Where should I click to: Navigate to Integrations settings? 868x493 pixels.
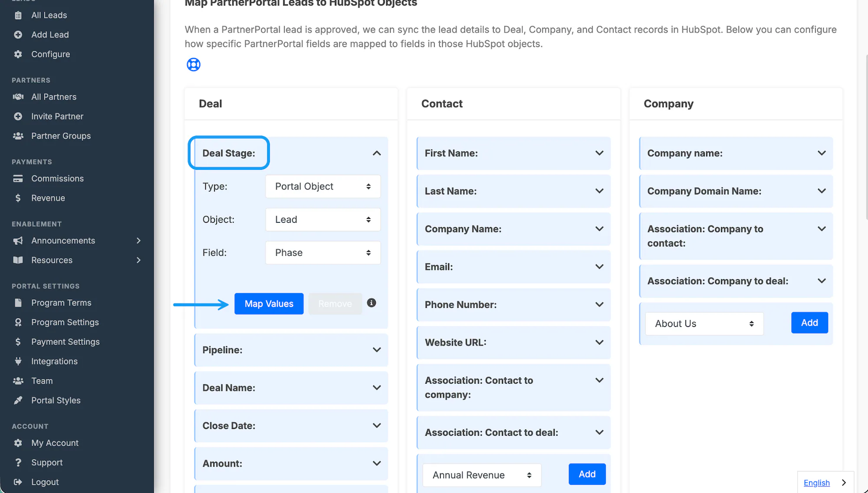pyautogui.click(x=54, y=361)
